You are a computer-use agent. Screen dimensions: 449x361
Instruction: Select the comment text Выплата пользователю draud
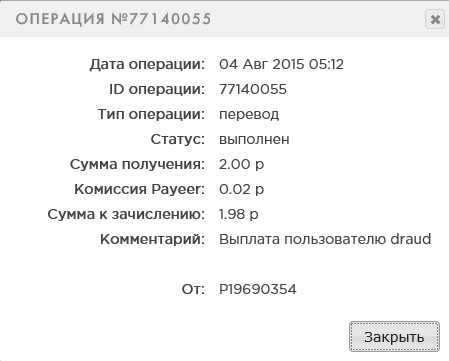(325, 240)
